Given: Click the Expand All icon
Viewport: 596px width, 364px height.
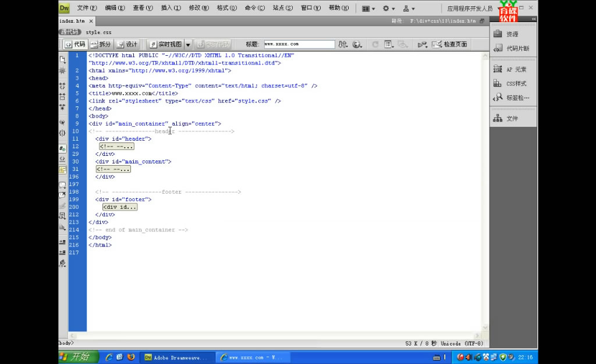Looking at the screenshot, I should point(63,107).
